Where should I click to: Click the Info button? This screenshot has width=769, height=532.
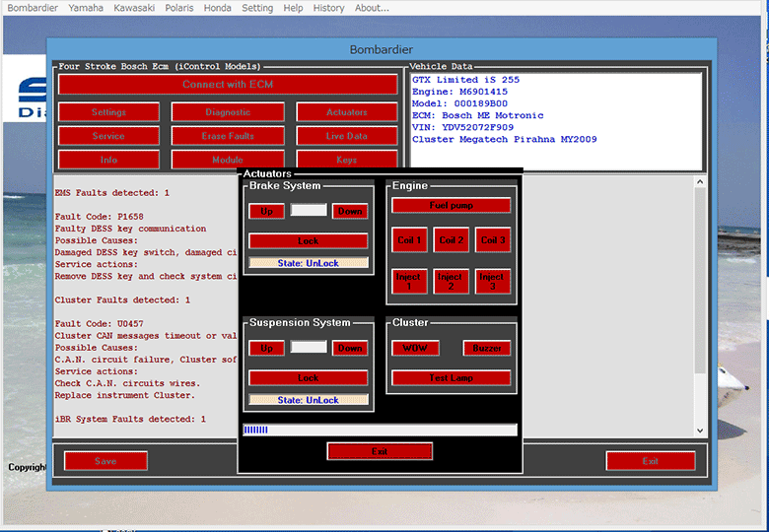(108, 160)
